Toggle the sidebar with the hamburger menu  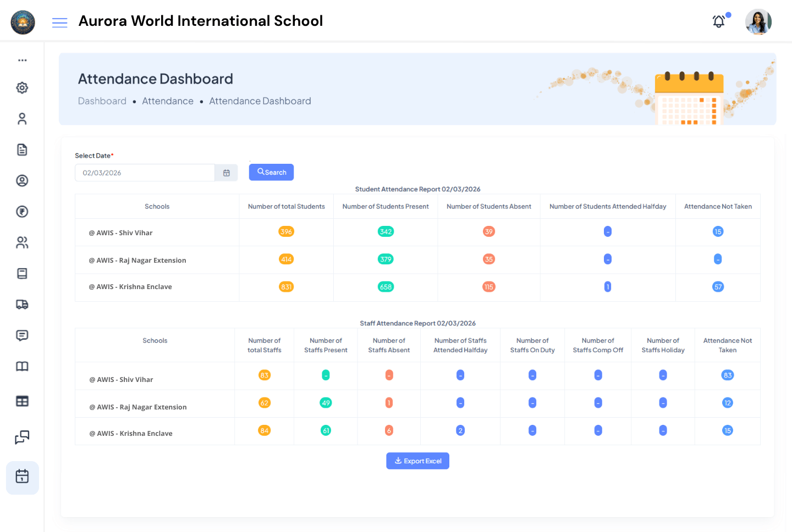[x=59, y=22]
